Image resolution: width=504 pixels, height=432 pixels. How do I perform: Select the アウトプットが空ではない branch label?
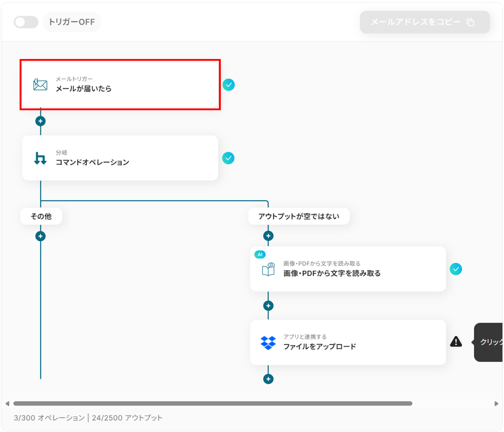[299, 216]
